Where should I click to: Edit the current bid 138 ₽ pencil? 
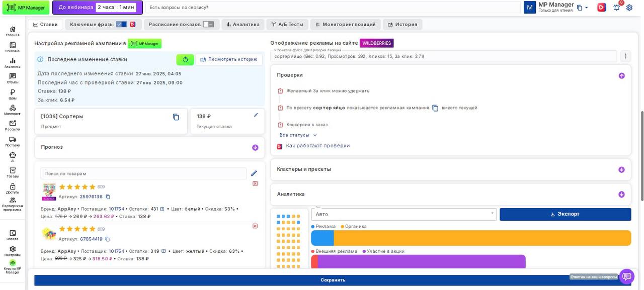(256, 115)
